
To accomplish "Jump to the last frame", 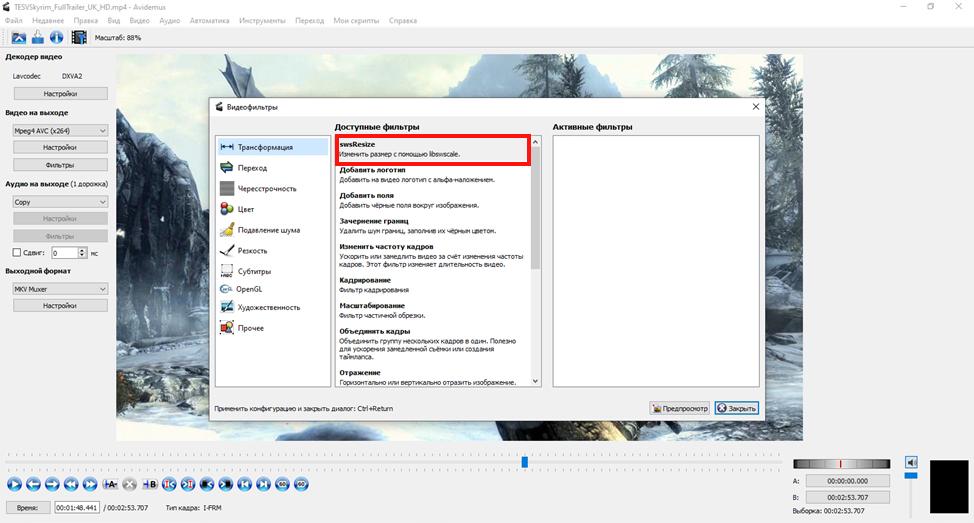I will pyautogui.click(x=263, y=484).
